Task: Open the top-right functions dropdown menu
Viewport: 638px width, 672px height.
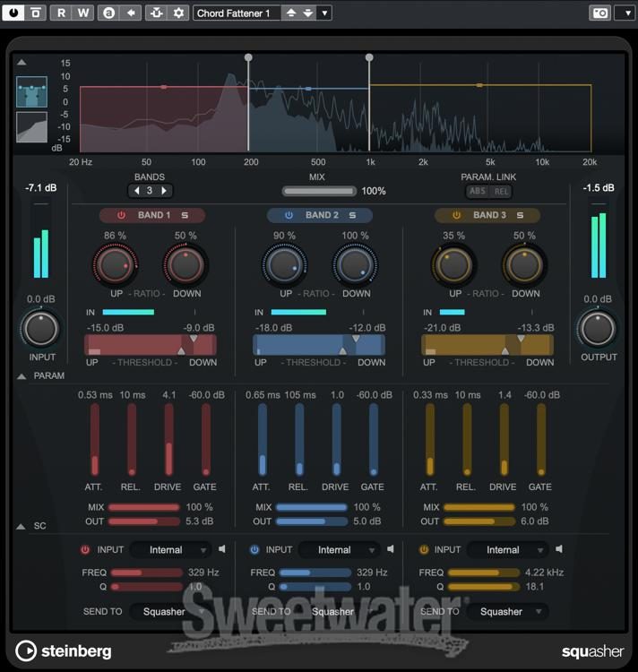Action: [x=625, y=13]
